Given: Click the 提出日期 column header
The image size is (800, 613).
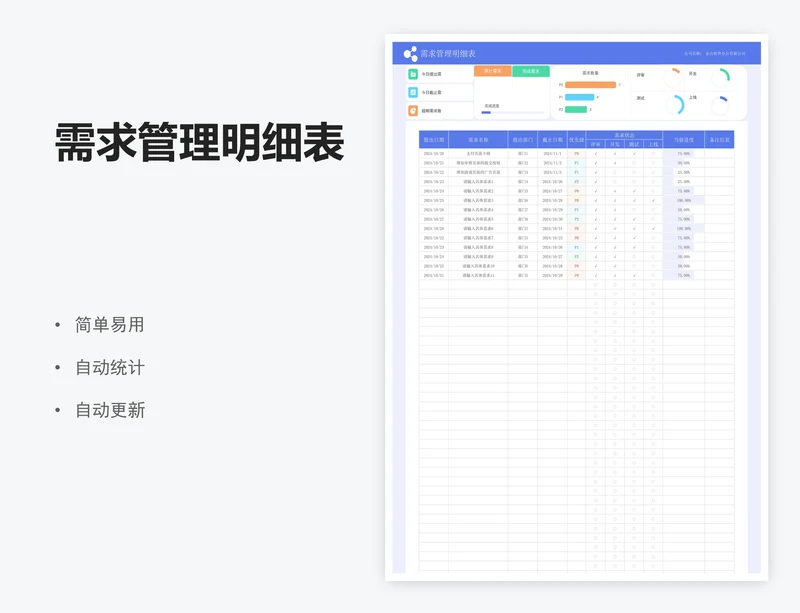Looking at the screenshot, I should pyautogui.click(x=434, y=139).
